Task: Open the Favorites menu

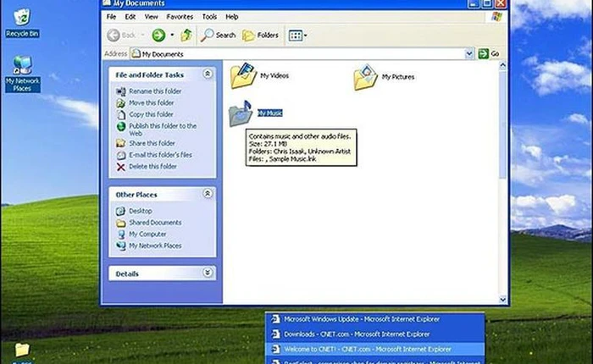Action: pyautogui.click(x=180, y=17)
